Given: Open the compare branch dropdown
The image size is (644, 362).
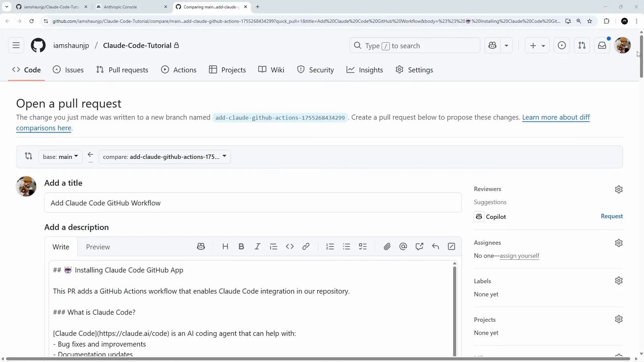Looking at the screenshot, I should point(165,156).
